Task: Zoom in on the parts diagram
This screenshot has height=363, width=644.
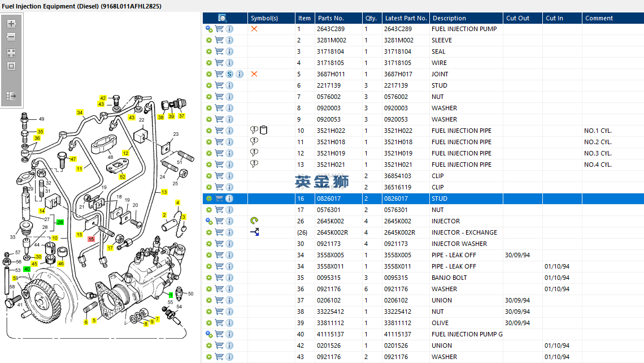Action: tap(11, 24)
